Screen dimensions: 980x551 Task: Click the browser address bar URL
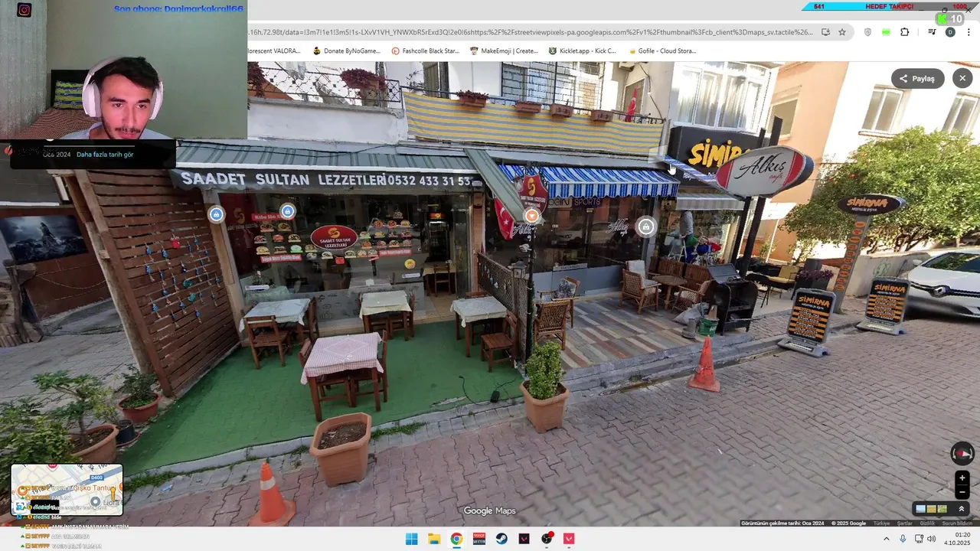pos(531,32)
